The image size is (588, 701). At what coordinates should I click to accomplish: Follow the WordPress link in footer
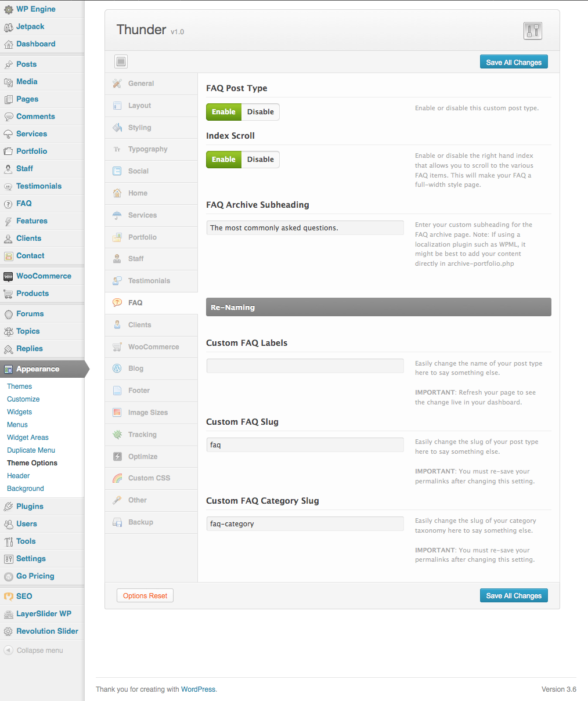pyautogui.click(x=198, y=689)
